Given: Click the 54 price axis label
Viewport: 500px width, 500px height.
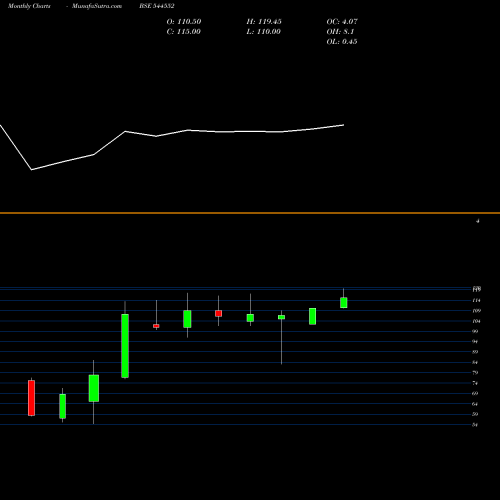Looking at the screenshot, I should [475, 425].
